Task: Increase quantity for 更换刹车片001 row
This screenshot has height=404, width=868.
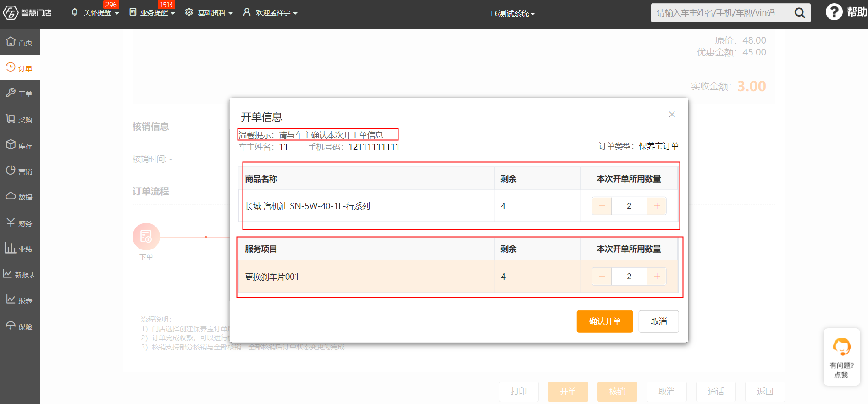Action: coord(657,276)
